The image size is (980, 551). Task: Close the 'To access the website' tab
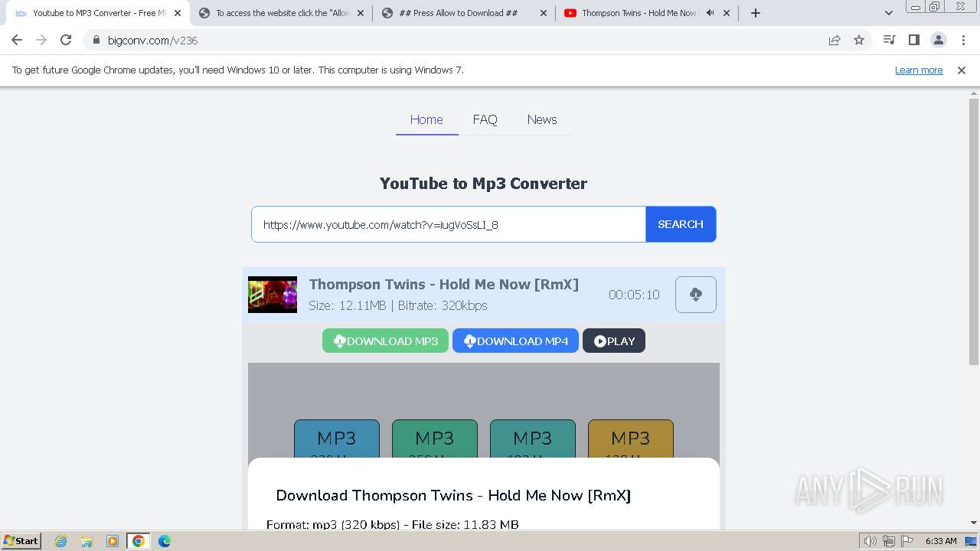(361, 13)
